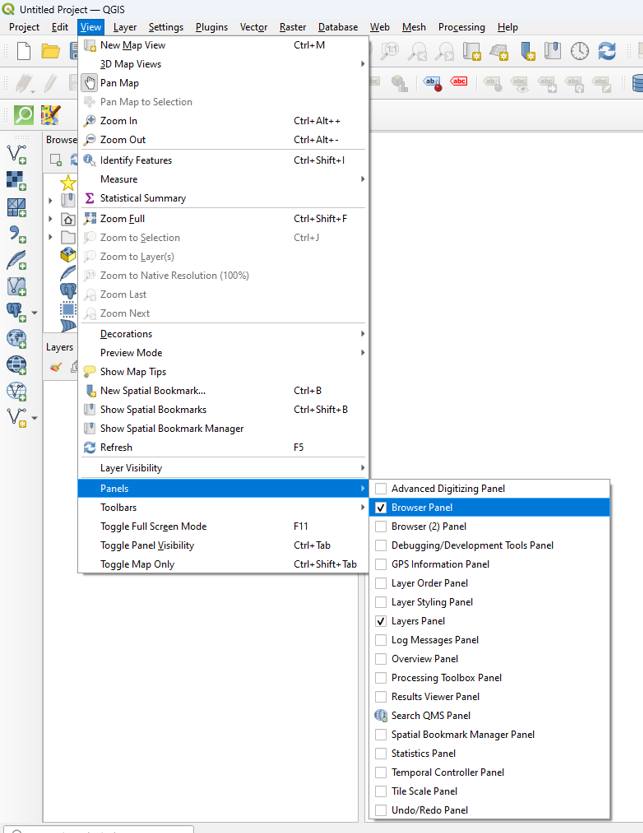Click Zoom to Native Resolution toolbar icon

point(390,51)
